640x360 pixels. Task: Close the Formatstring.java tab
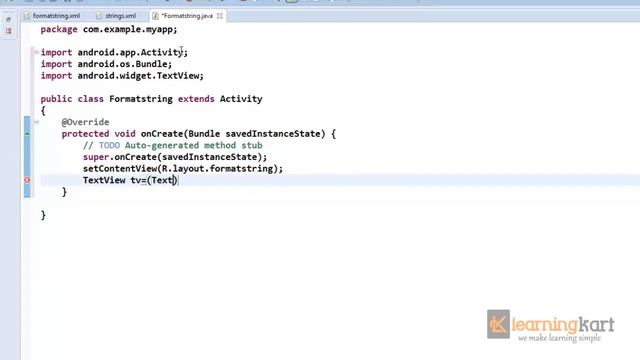click(x=220, y=16)
